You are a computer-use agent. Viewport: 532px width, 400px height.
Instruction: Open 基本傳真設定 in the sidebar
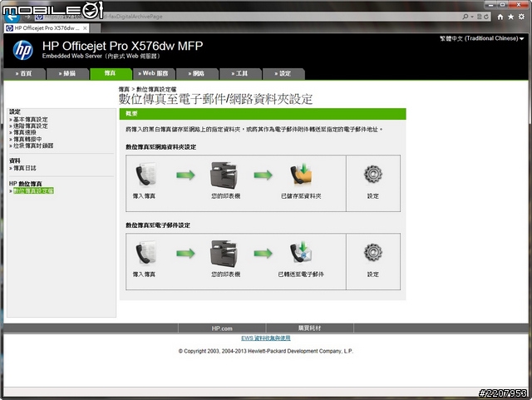31,120
